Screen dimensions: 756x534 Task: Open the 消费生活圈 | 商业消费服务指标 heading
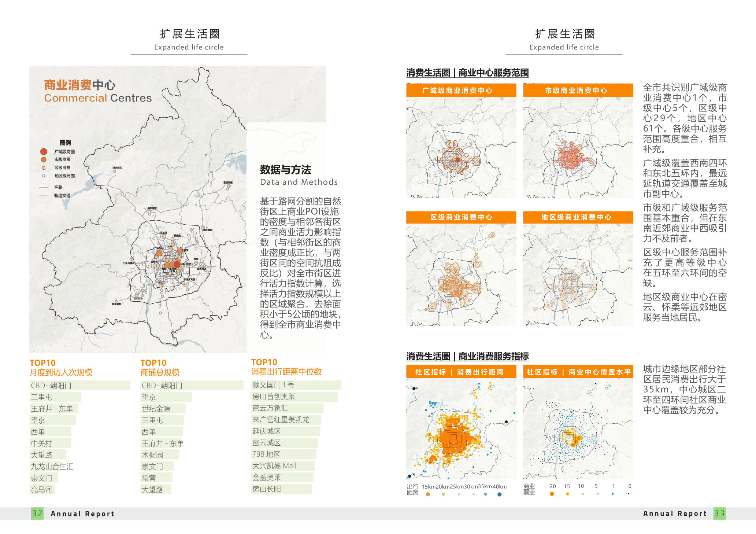pyautogui.click(x=467, y=356)
